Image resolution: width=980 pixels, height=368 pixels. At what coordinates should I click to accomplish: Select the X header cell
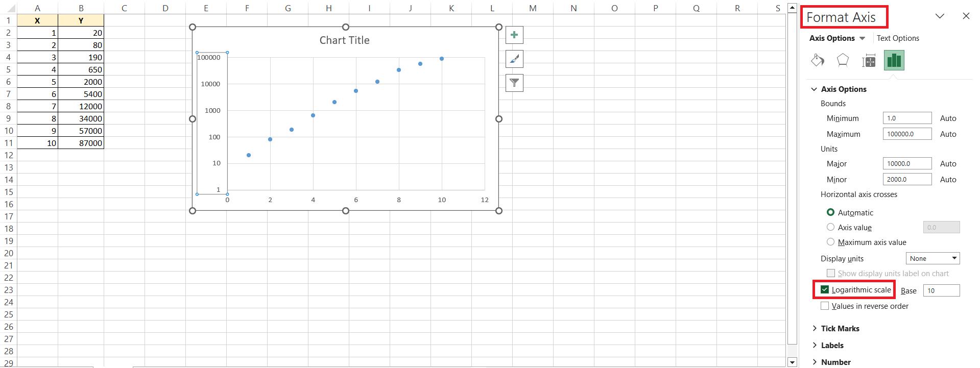(37, 20)
